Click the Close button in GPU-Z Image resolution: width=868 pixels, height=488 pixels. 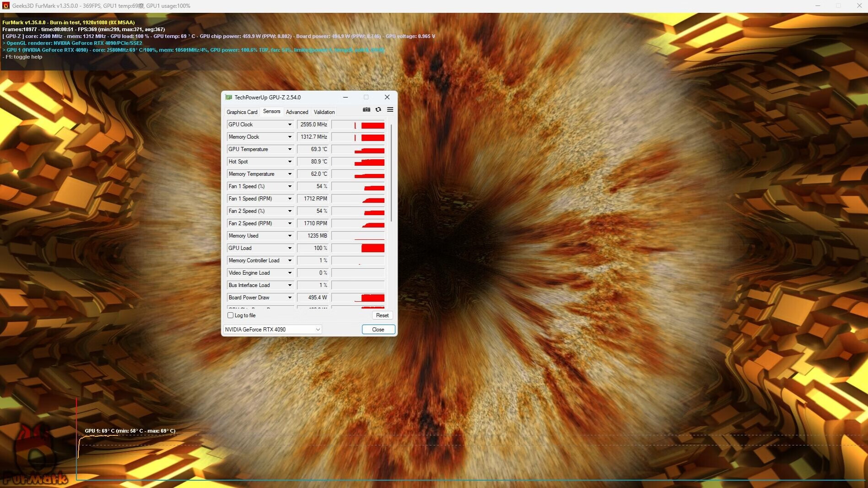coord(378,330)
